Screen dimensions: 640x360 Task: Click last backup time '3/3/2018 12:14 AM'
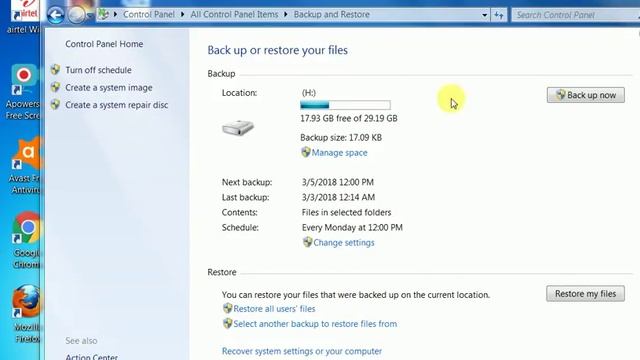pos(338,198)
